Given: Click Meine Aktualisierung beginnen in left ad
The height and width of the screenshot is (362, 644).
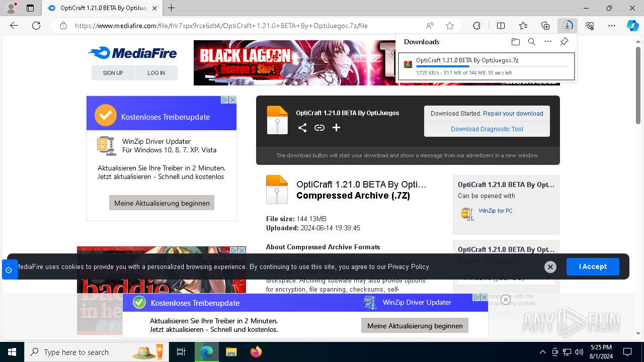Looking at the screenshot, I should coord(162,203).
